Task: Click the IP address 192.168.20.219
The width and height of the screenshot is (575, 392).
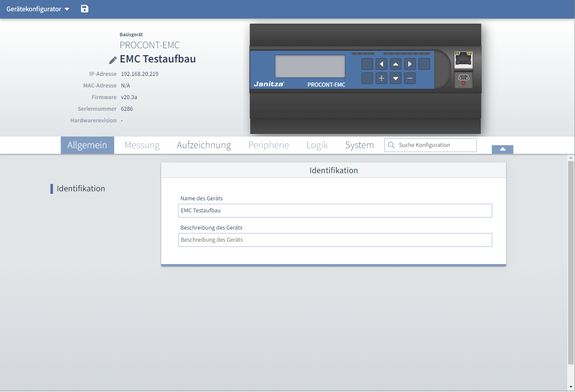Action: click(x=140, y=74)
